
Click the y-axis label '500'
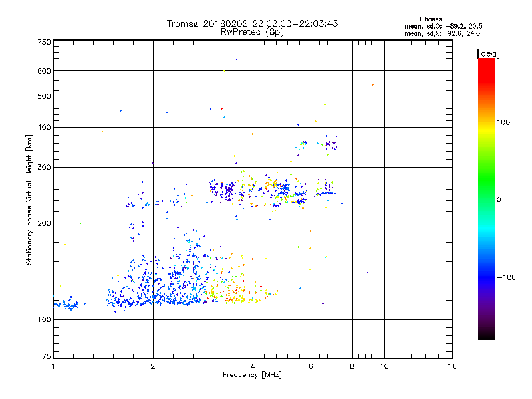44,96
